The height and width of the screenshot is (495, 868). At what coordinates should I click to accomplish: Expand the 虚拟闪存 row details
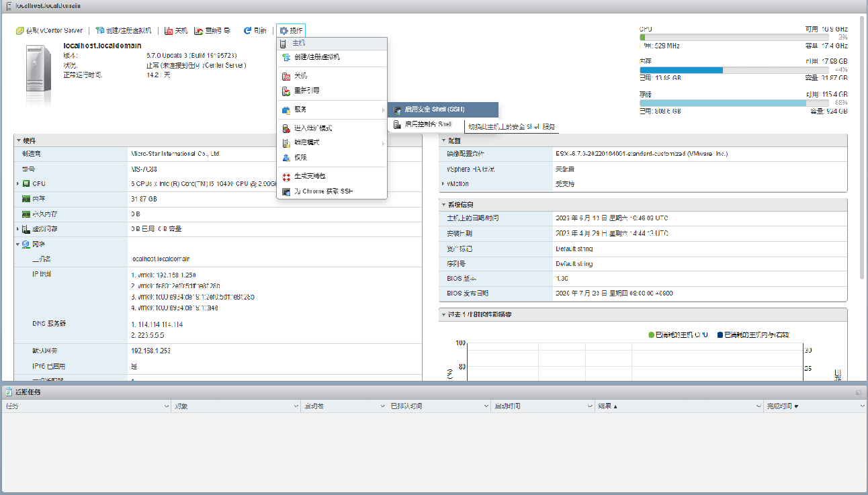click(18, 229)
